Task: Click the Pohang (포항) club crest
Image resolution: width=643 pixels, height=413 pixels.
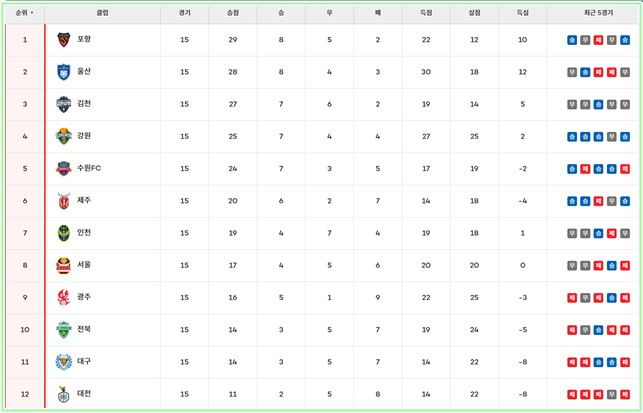Action: 64,40
